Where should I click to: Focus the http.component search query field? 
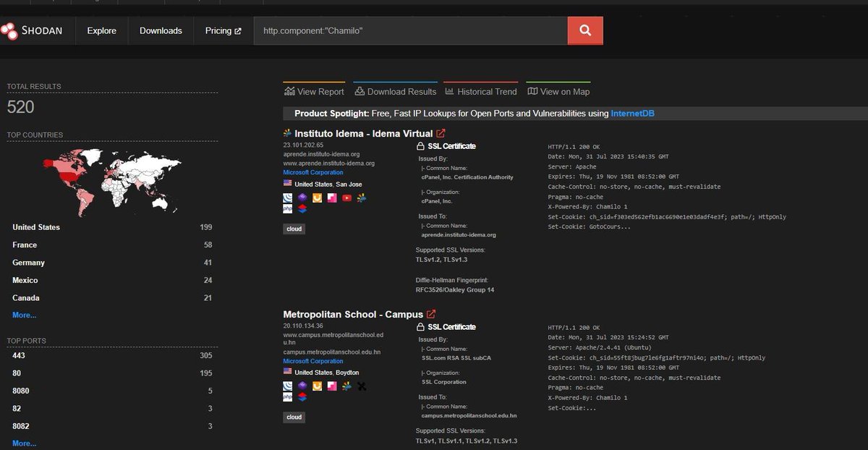[x=410, y=31]
